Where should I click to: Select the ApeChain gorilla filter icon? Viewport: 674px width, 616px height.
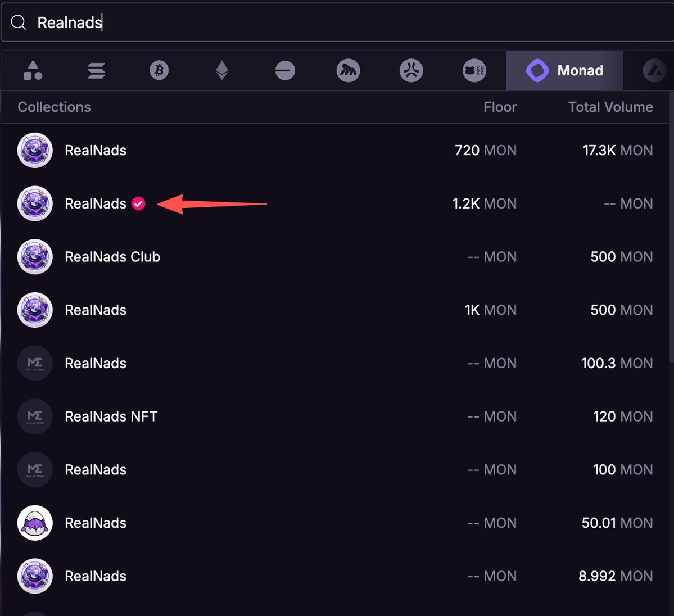click(x=348, y=70)
